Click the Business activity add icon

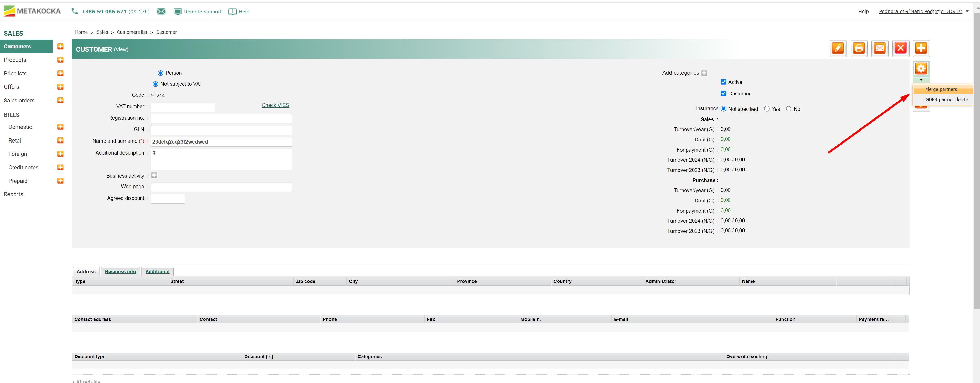(x=154, y=175)
